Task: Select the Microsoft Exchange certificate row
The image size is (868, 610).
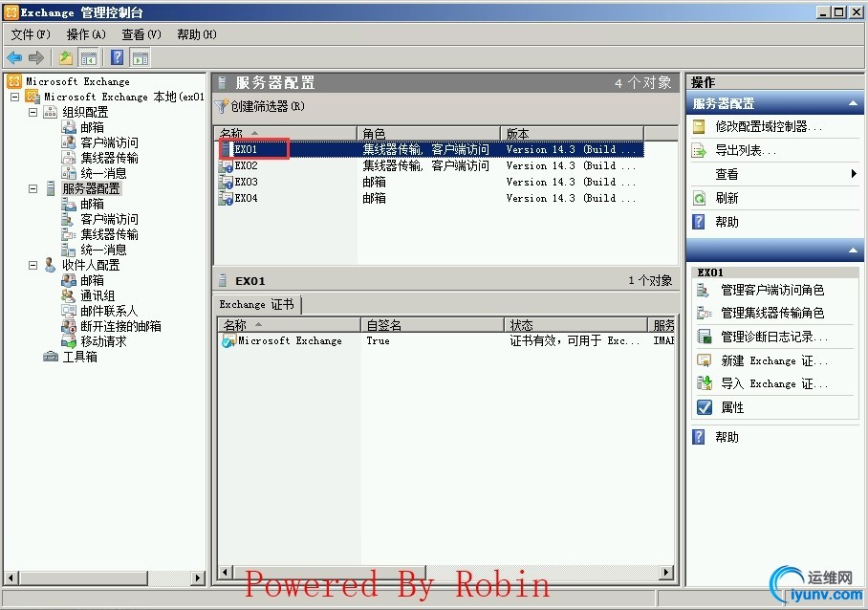Action: tap(446, 341)
